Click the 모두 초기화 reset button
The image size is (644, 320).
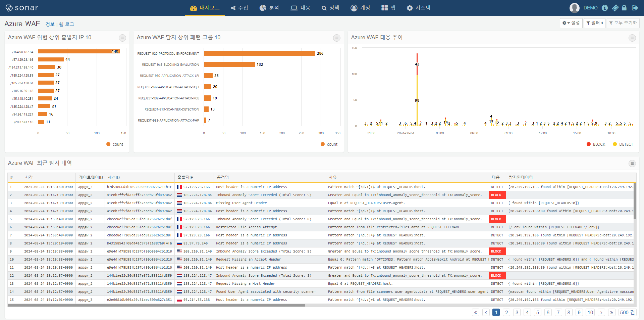pyautogui.click(x=623, y=23)
